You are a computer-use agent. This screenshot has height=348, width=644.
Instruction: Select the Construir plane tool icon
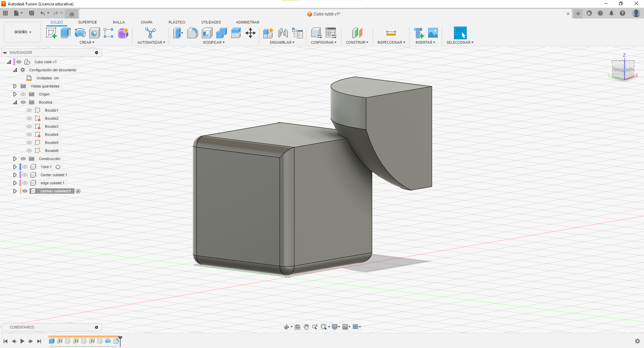357,33
